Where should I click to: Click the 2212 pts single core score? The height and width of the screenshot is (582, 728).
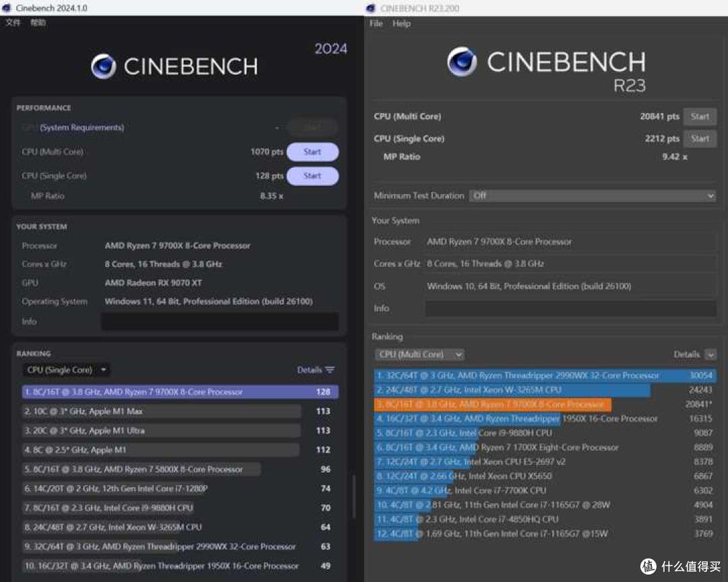click(x=662, y=139)
